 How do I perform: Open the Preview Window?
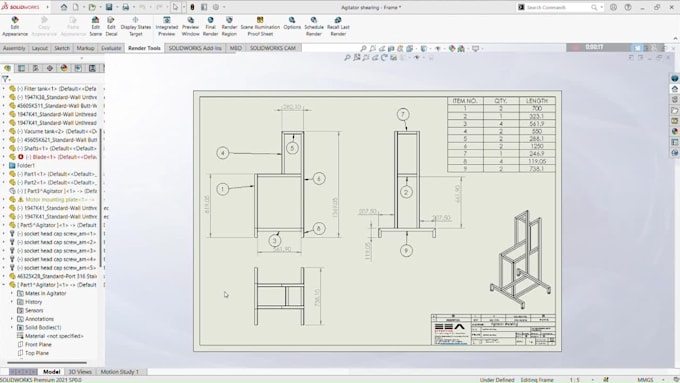pyautogui.click(x=190, y=26)
